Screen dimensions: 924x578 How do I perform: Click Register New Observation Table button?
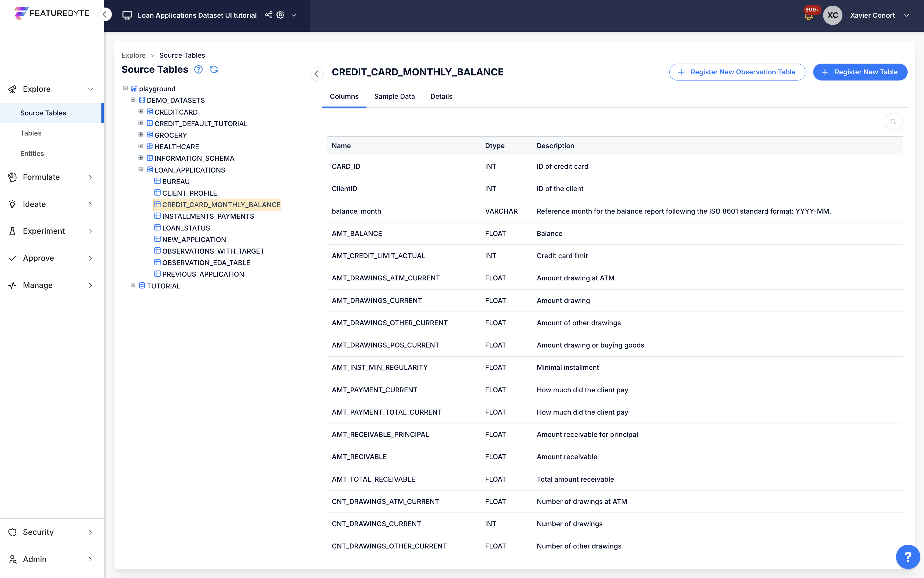coord(737,72)
